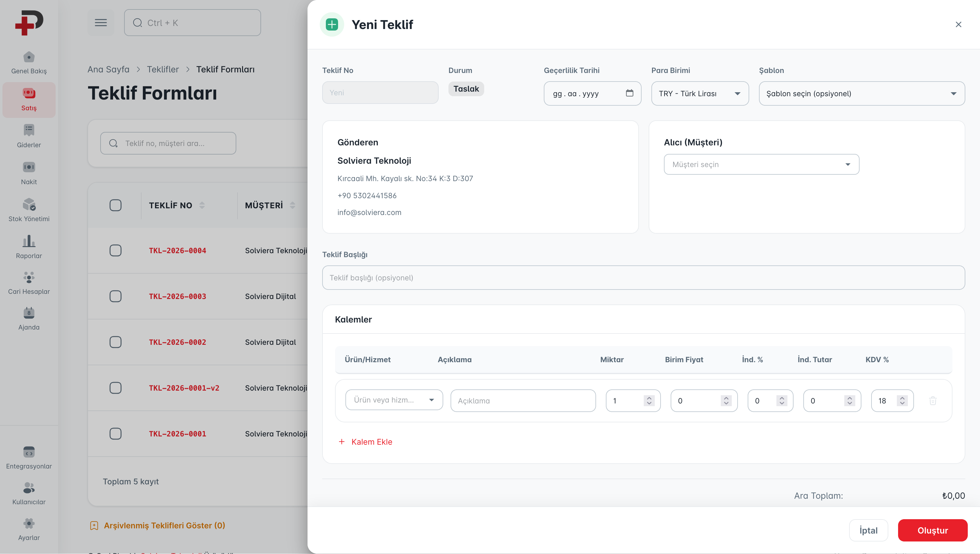Click the Oluştur button

click(x=932, y=530)
